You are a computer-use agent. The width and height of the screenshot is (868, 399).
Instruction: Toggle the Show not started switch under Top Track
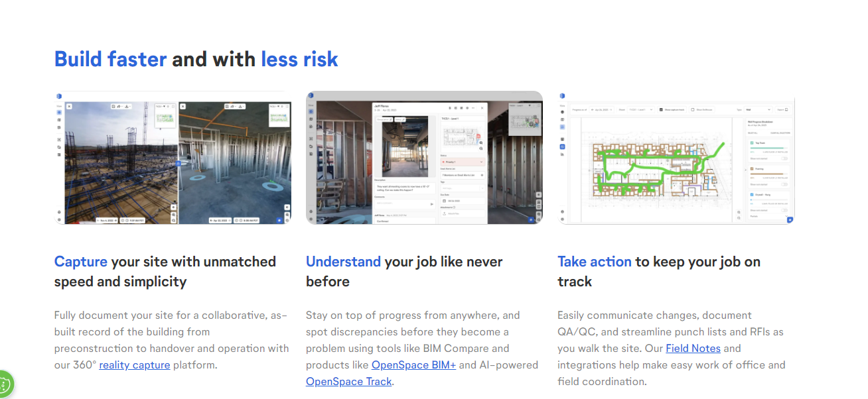click(x=784, y=158)
